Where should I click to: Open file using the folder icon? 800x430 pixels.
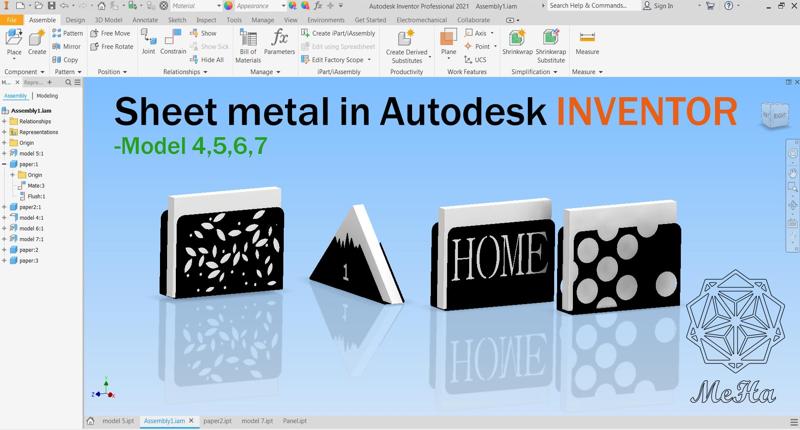(38, 6)
